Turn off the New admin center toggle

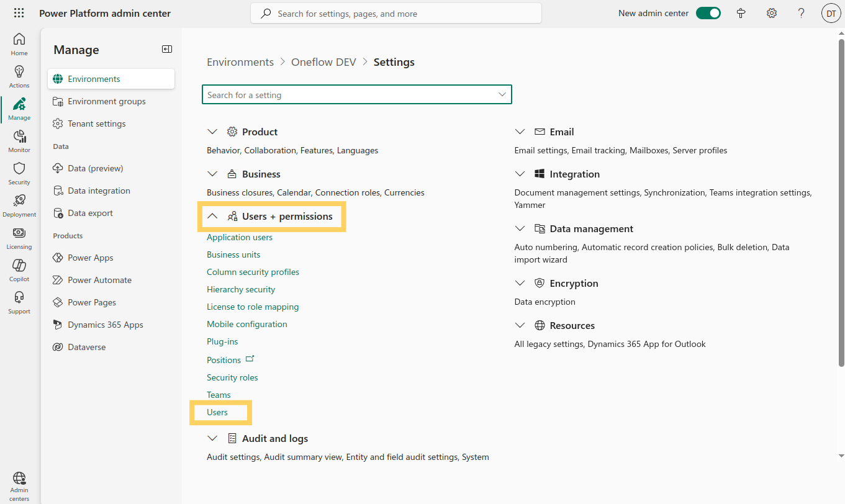[x=708, y=13]
